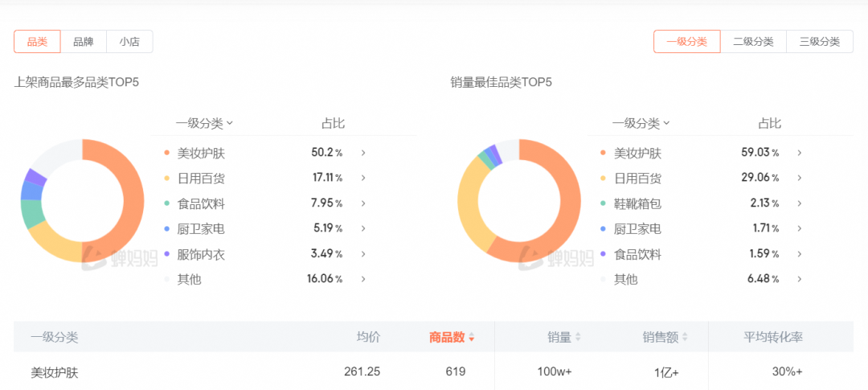Select the 一级分类 level tab
The height and width of the screenshot is (390, 868).
coord(687,42)
